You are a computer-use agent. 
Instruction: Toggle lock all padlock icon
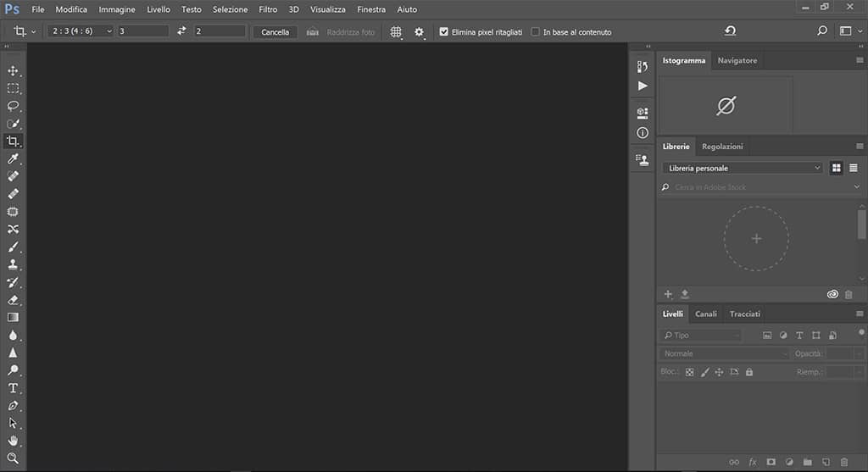point(749,372)
